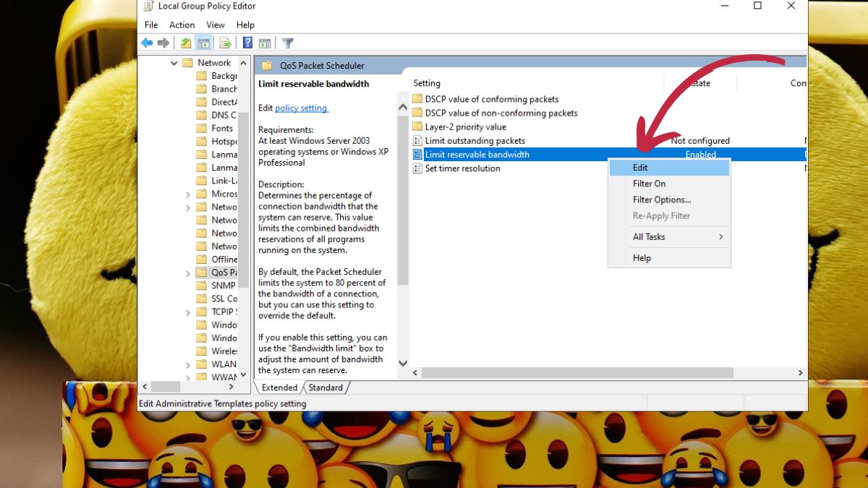
Task: Click the Filter funnel icon
Action: (287, 43)
